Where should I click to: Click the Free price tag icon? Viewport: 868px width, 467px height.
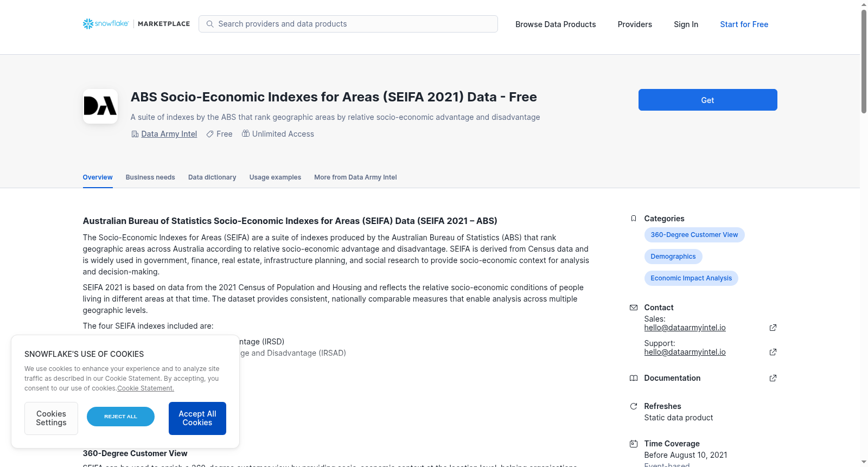coord(210,134)
